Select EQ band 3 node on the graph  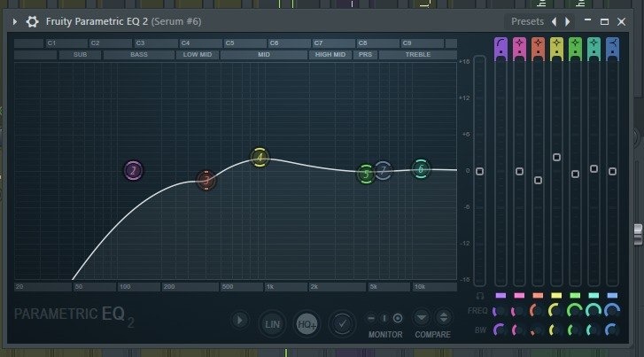(x=206, y=180)
